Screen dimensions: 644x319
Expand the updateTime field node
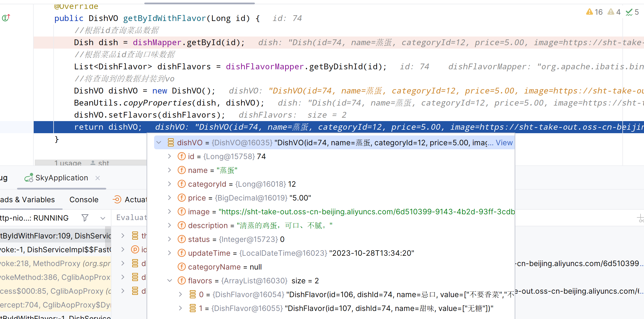[169, 253]
